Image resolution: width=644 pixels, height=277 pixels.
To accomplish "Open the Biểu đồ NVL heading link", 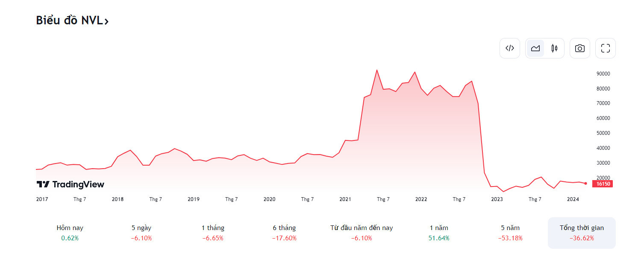I will [x=69, y=20].
